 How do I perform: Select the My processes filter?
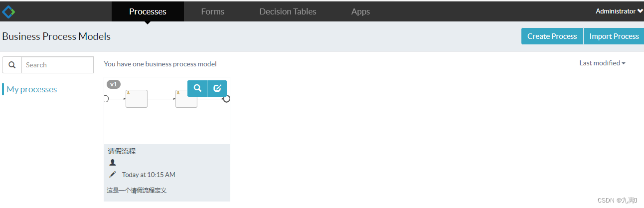(32, 90)
